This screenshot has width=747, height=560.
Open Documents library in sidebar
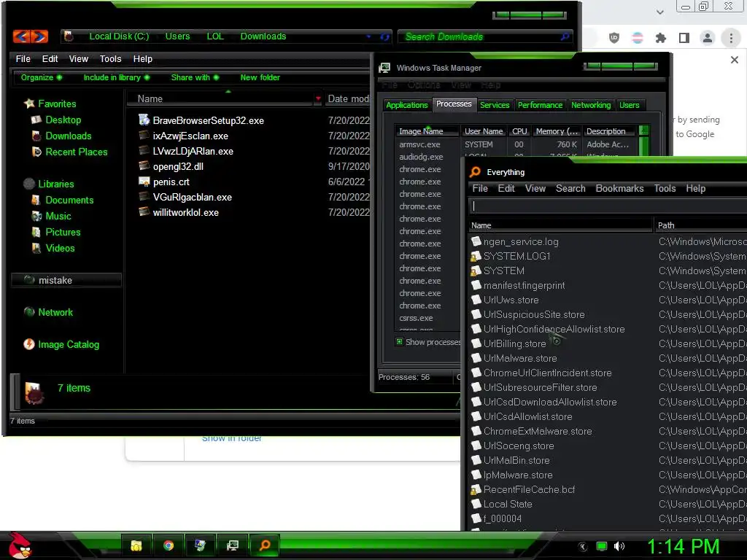click(69, 200)
